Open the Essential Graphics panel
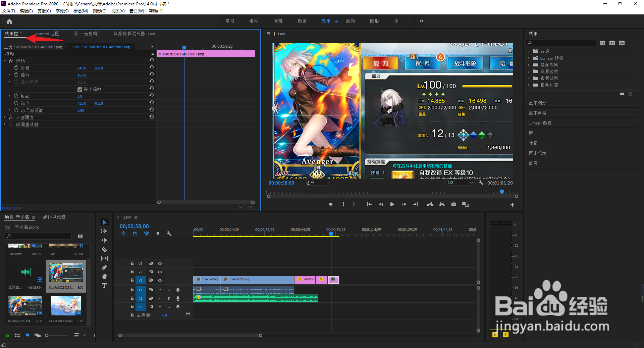The image size is (644, 348). click(537, 103)
